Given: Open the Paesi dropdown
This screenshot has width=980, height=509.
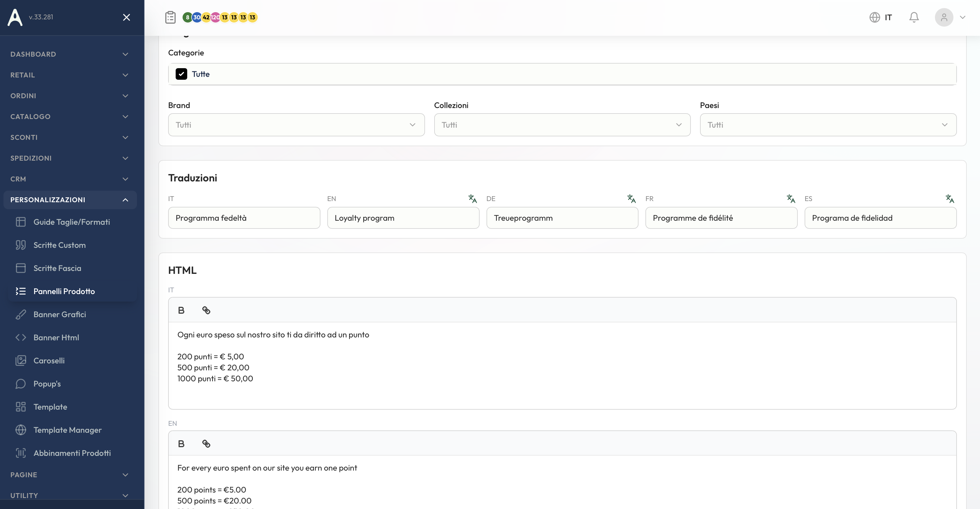Looking at the screenshot, I should (828, 125).
